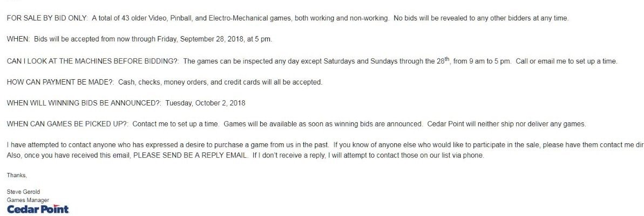This screenshot has height=216, width=644.
Task: Click 'WHEN WILL WINNING BIDS BE ANNOUNCED?' text
Action: [x=84, y=103]
